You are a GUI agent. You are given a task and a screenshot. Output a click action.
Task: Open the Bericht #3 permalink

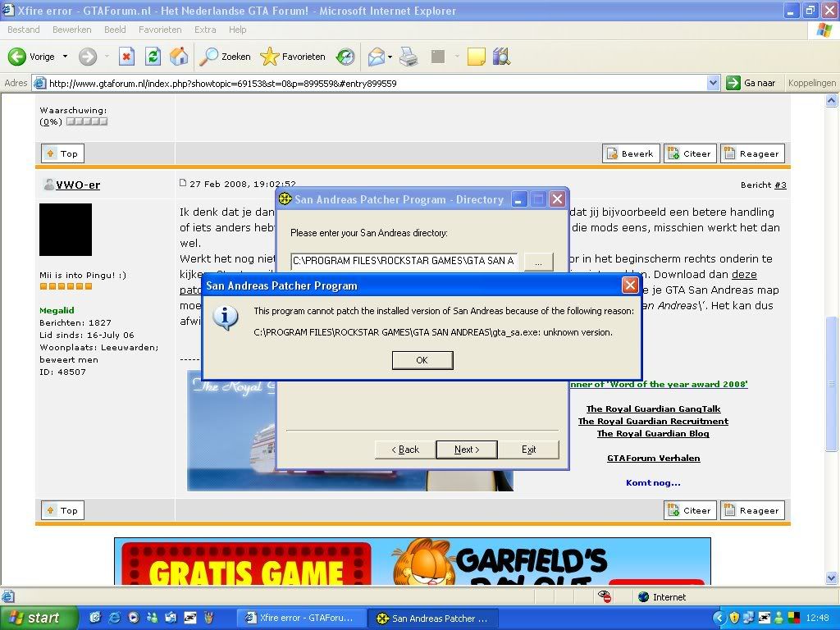coord(780,185)
